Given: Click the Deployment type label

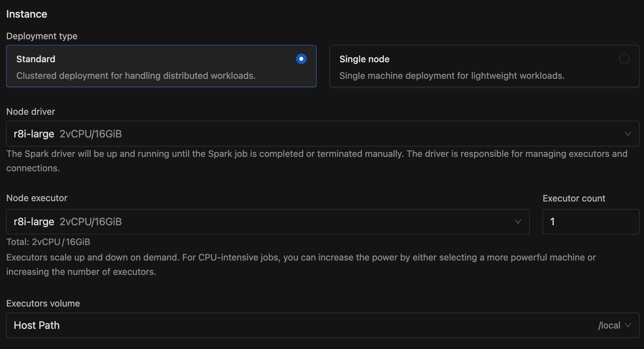Looking at the screenshot, I should click(42, 36).
